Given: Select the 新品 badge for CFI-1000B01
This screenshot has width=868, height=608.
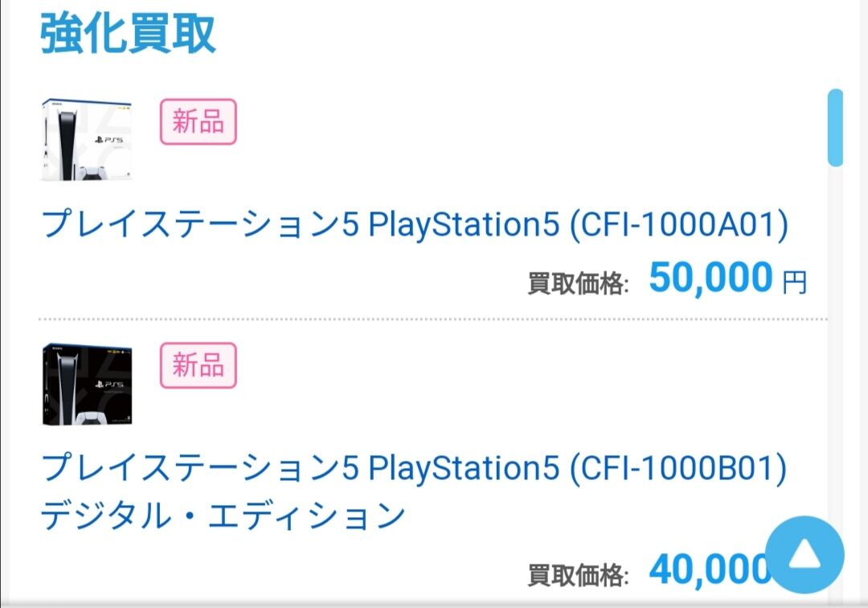Looking at the screenshot, I should (199, 365).
